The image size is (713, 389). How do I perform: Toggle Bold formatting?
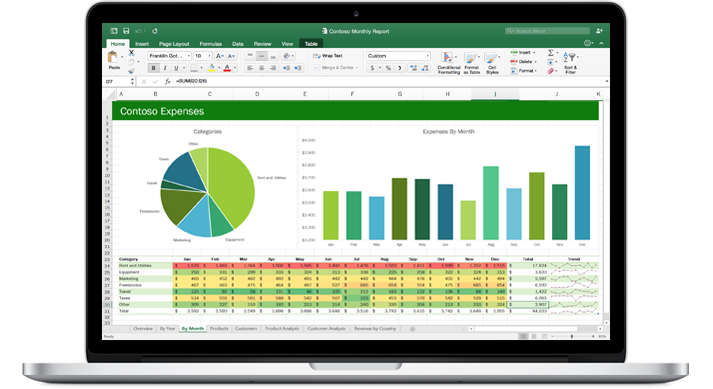153,68
